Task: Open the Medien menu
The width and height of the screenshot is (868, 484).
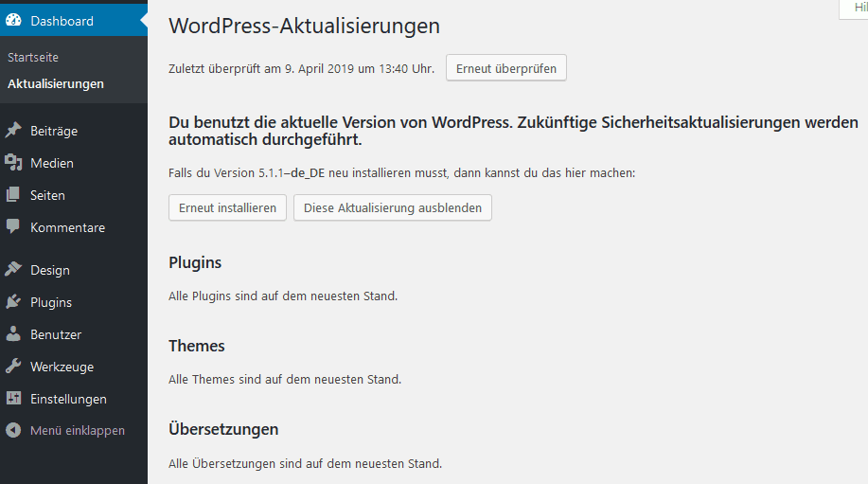Action: tap(74, 163)
